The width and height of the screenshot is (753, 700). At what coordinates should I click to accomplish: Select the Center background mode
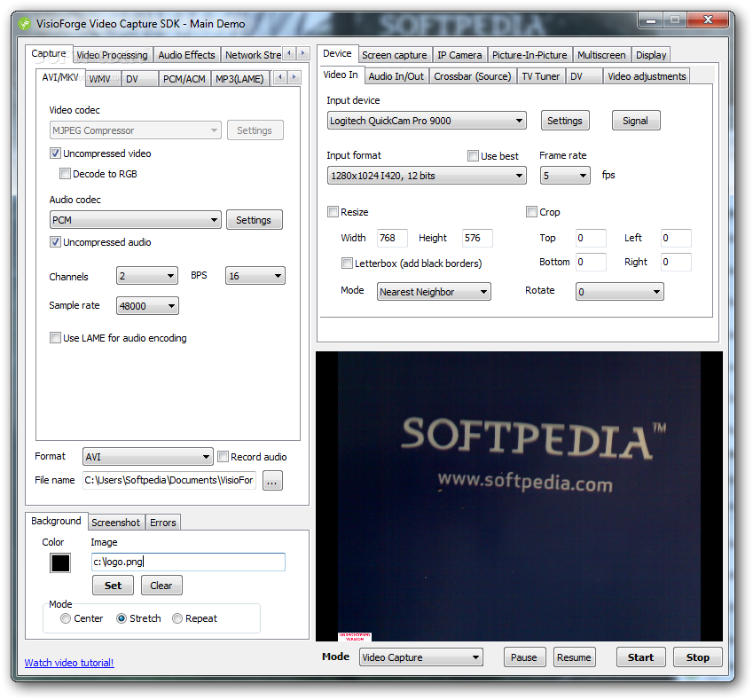tap(66, 618)
